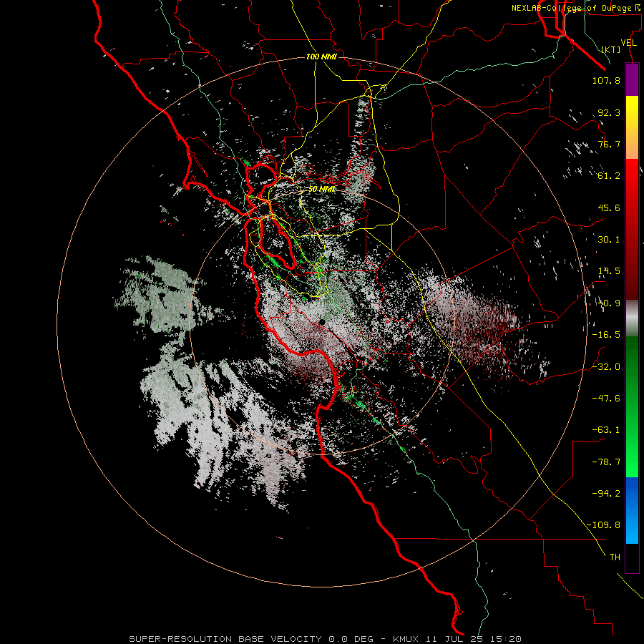Click the 45.6 legend value

pyautogui.click(x=609, y=208)
